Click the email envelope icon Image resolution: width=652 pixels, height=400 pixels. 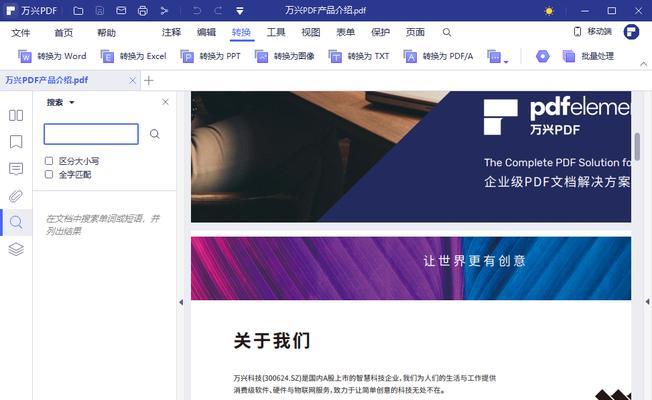click(x=121, y=10)
